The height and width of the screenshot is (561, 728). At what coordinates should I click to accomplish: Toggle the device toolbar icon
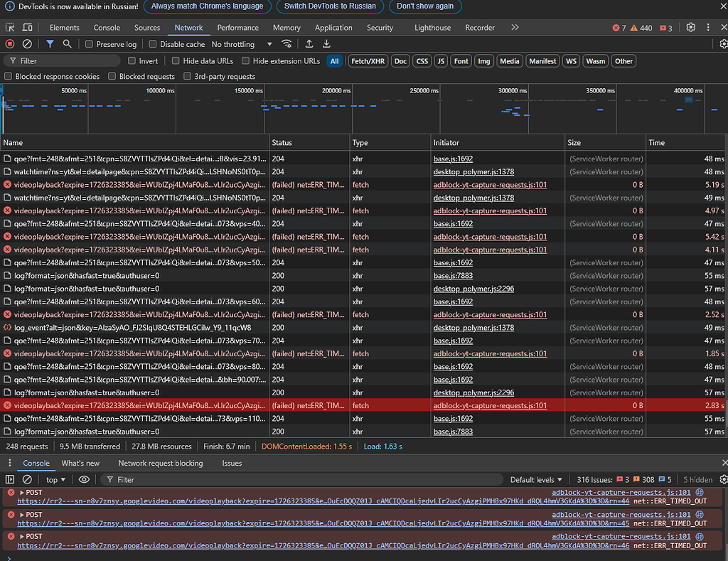28,28
